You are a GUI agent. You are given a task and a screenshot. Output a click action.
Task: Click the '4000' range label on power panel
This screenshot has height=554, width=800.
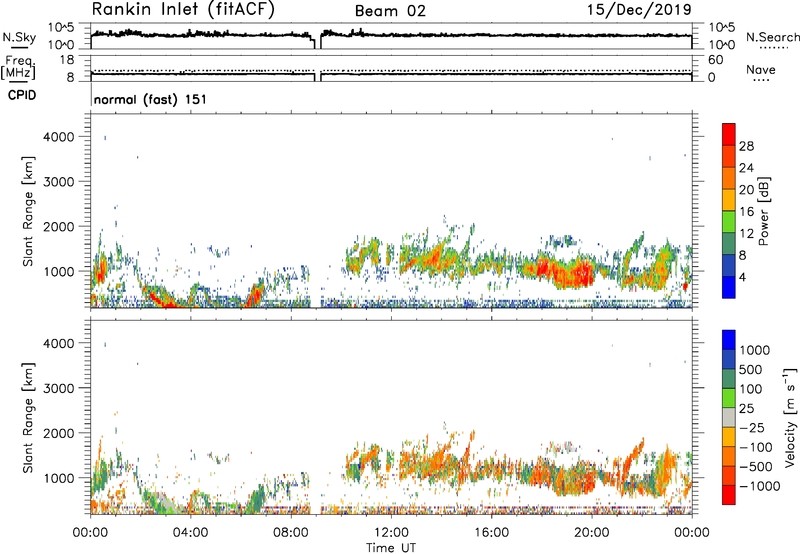coord(59,137)
